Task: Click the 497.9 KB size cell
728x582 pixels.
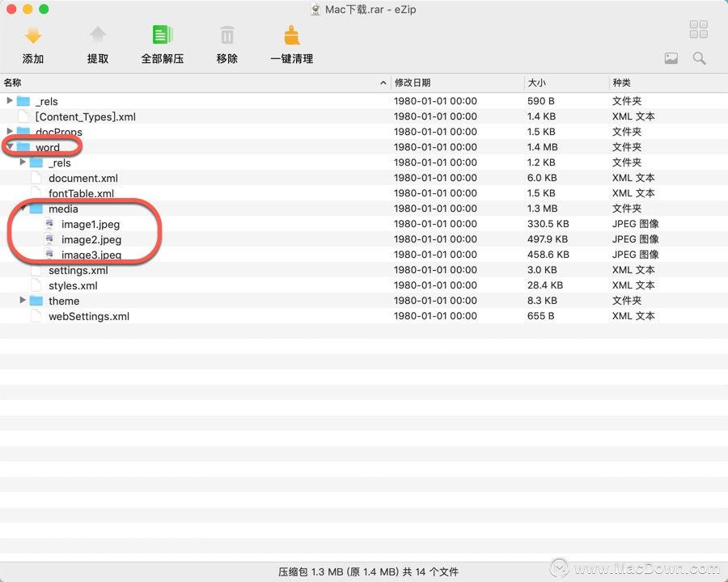Action: click(x=548, y=239)
